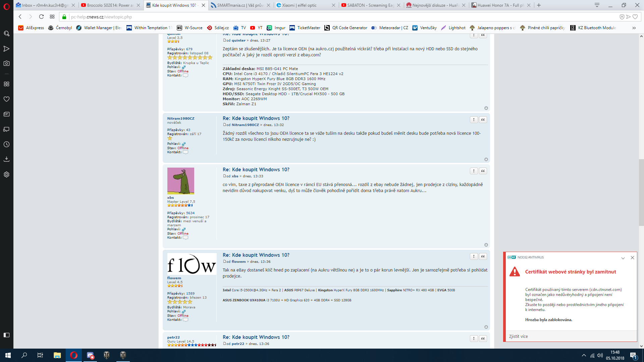
Task: Open Opera settings gear in sidebar
Action: (6, 174)
